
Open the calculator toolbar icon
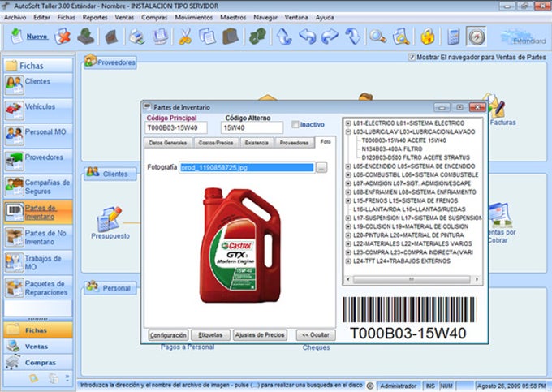point(454,37)
